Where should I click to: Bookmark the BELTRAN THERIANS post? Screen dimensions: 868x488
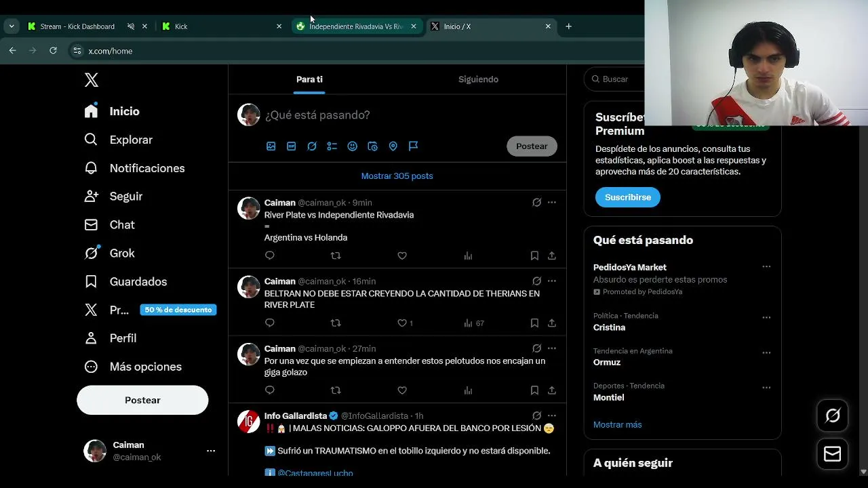point(534,323)
